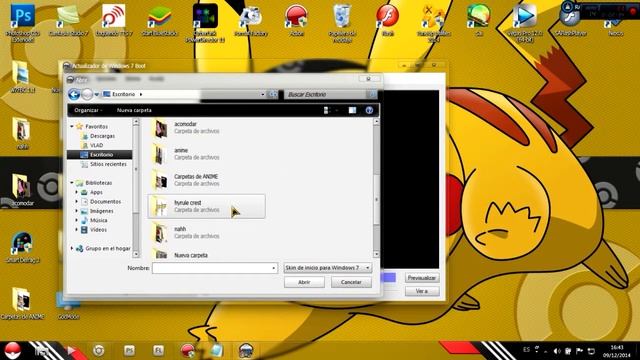This screenshot has width=640, height=360.
Task: Focus the Buscar Escritorio search field
Action: (x=326, y=94)
